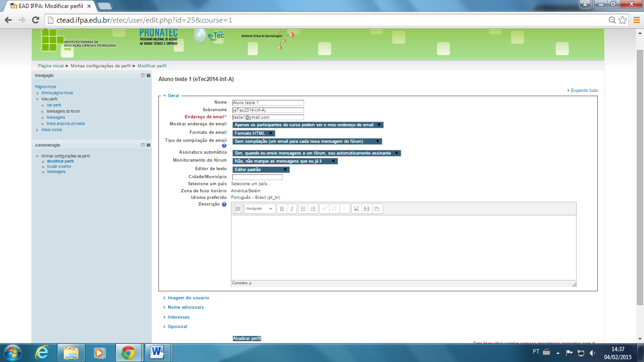
Task: Insert Moodle media via the film icon
Action: (367, 209)
